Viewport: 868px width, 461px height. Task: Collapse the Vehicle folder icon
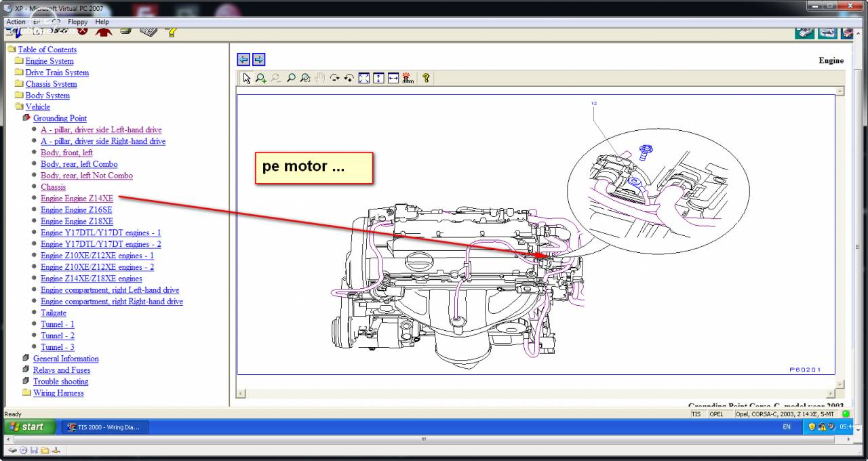coord(19,106)
